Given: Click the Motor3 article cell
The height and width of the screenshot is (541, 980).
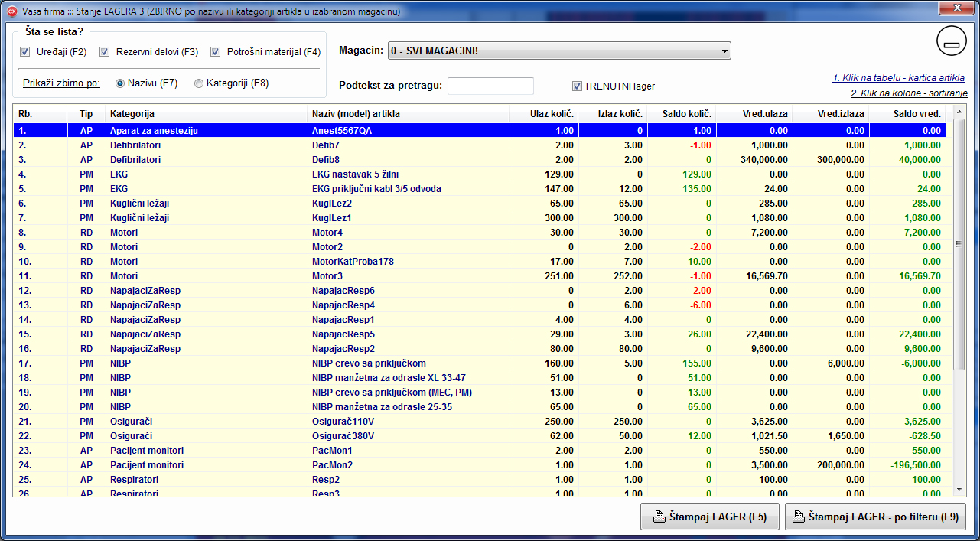Looking at the screenshot, I should pyautogui.click(x=409, y=276).
